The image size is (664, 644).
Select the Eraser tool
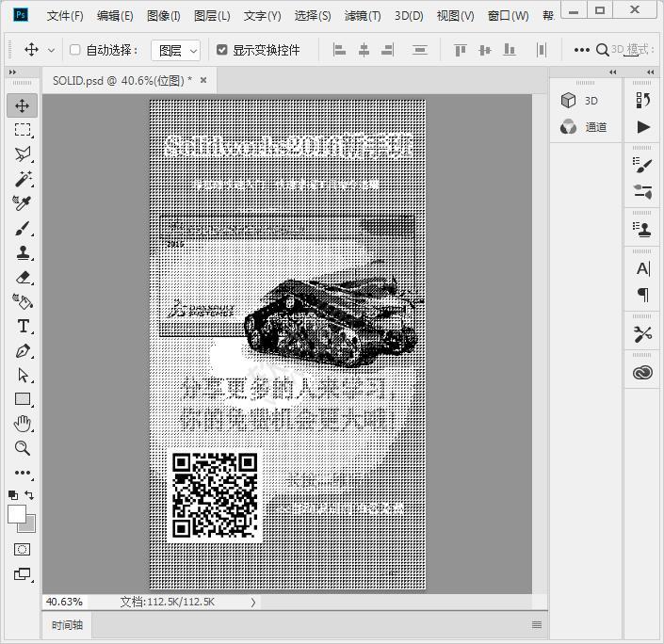23,277
